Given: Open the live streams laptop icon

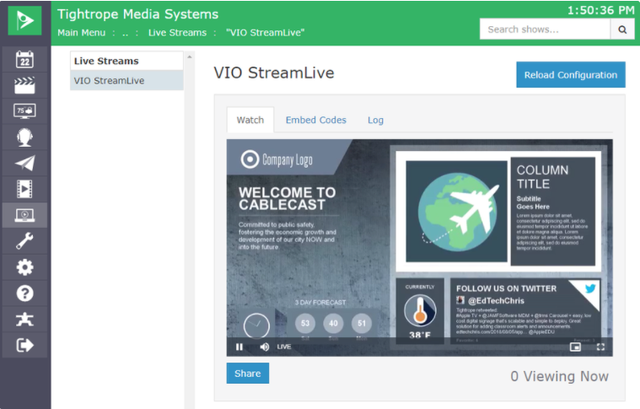Looking at the screenshot, I should (x=24, y=215).
